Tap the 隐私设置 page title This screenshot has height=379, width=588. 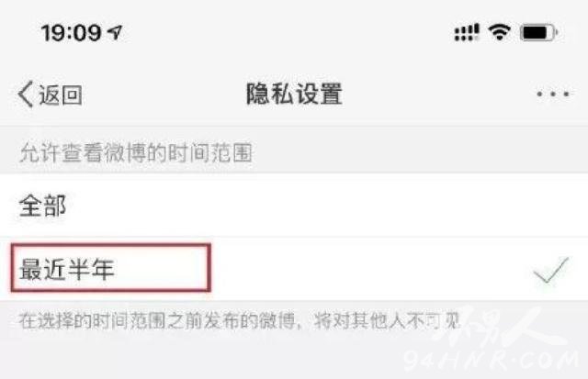294,94
